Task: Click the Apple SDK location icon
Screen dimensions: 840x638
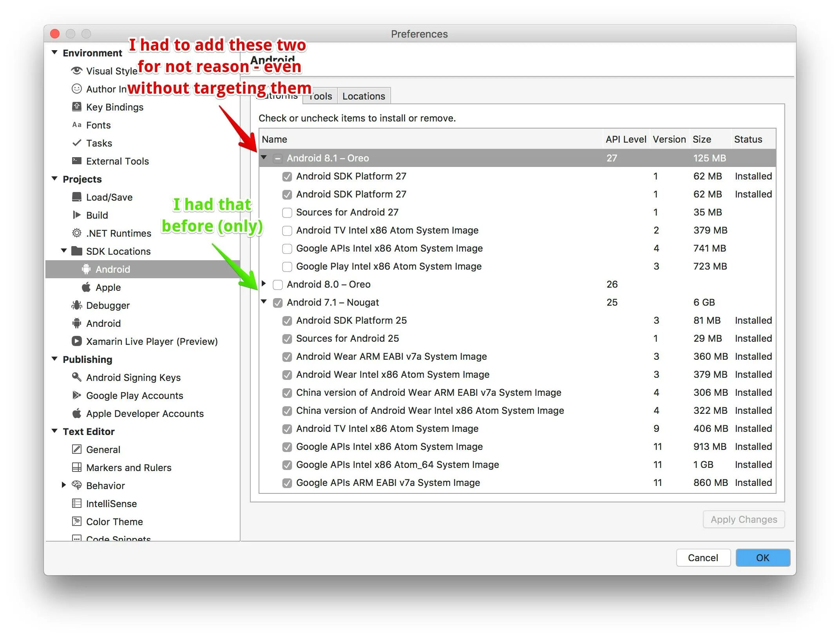Action: point(86,287)
